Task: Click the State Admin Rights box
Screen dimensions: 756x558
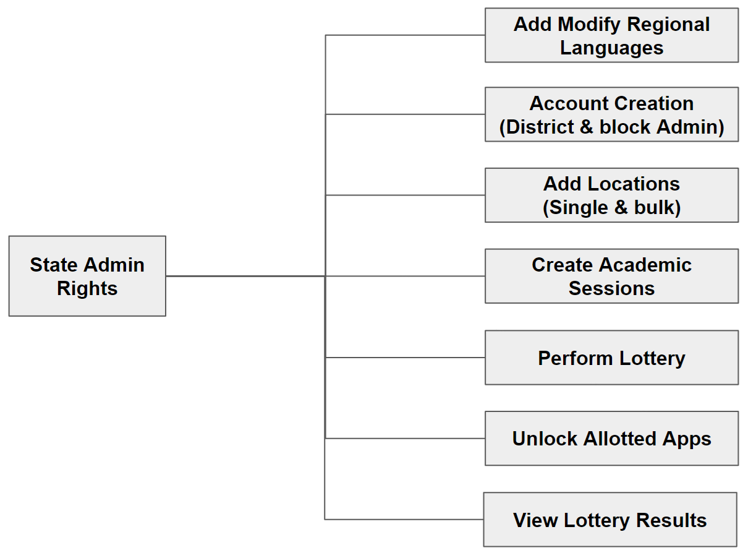Action: 87,276
